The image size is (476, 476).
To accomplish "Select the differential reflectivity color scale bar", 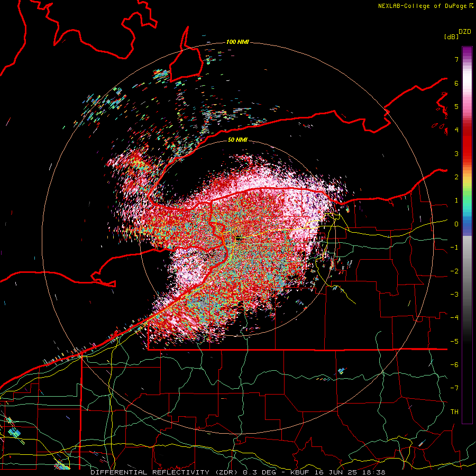I will click(x=467, y=235).
